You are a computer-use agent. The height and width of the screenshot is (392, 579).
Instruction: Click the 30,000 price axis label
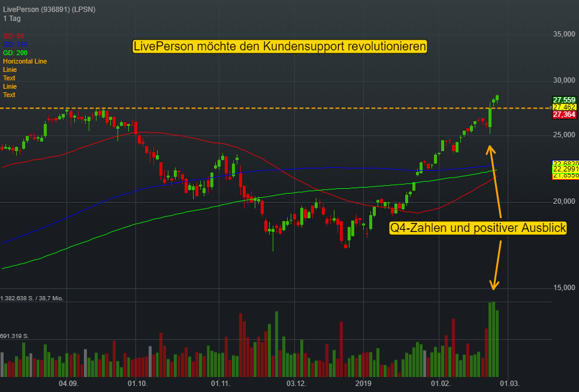564,80
